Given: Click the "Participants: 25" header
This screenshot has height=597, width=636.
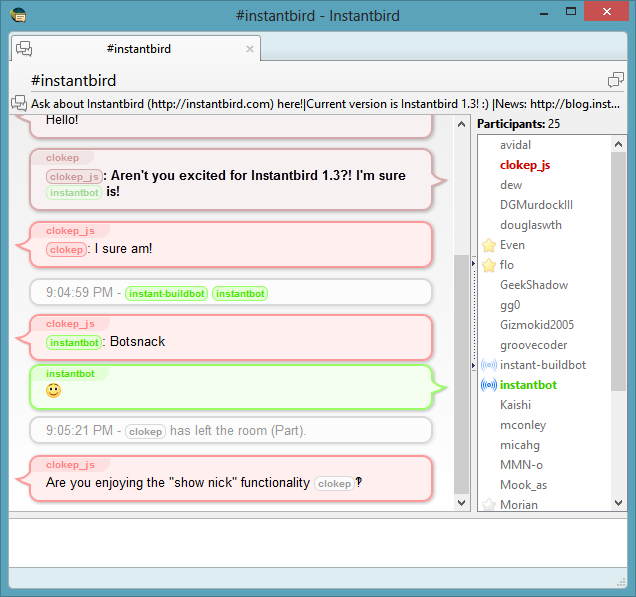Looking at the screenshot, I should coord(518,124).
